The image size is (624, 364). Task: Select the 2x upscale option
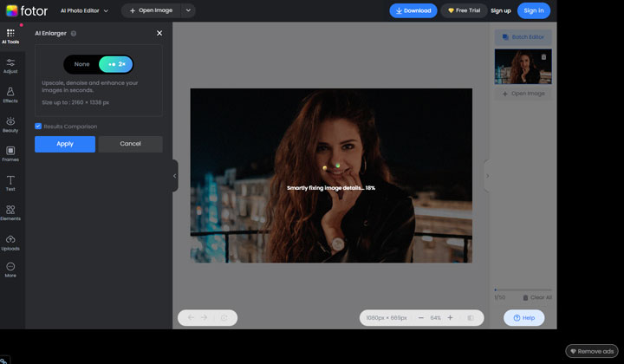(x=116, y=64)
